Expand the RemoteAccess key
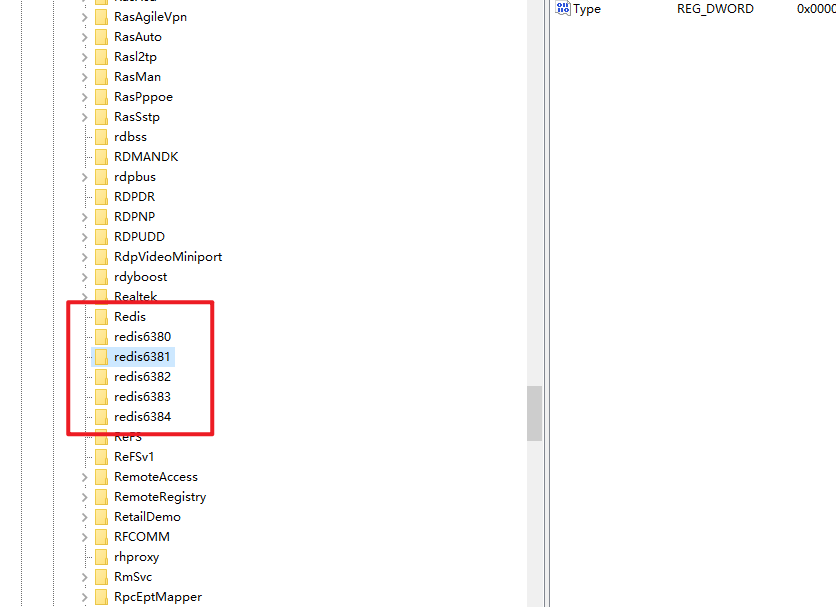Screen dimensions: 836x607 [84, 477]
